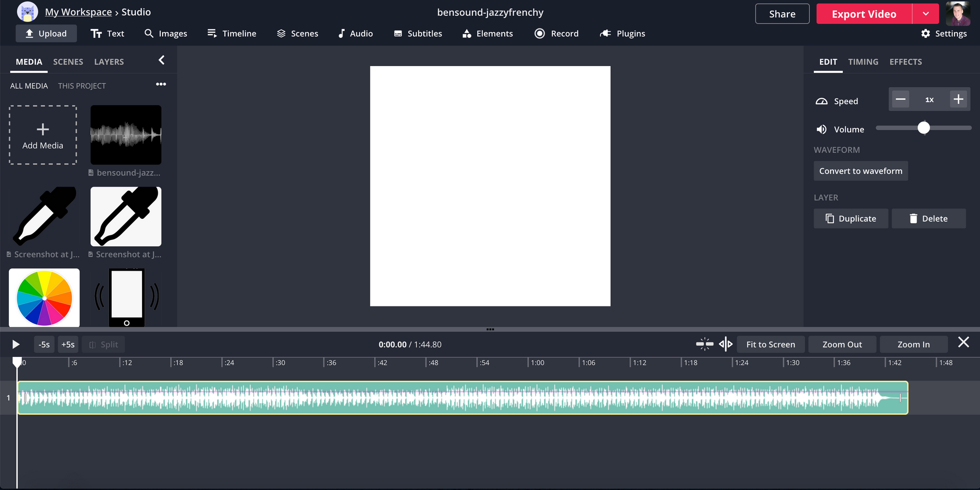Switch to the LAYERS tab

109,62
